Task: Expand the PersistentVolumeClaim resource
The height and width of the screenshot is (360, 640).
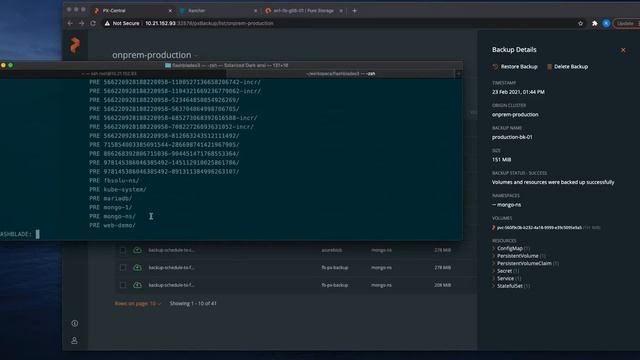Action: (493, 263)
